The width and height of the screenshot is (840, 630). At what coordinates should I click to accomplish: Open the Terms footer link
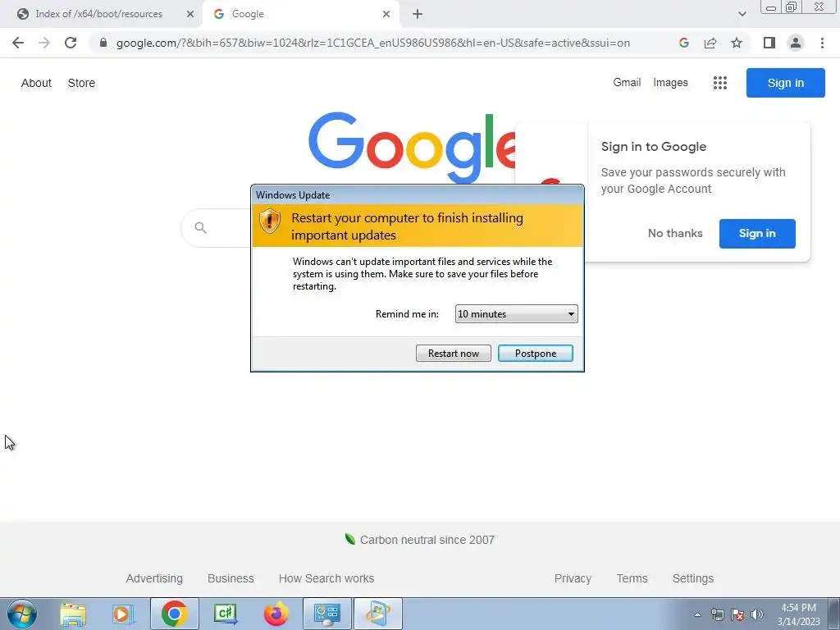coord(632,578)
